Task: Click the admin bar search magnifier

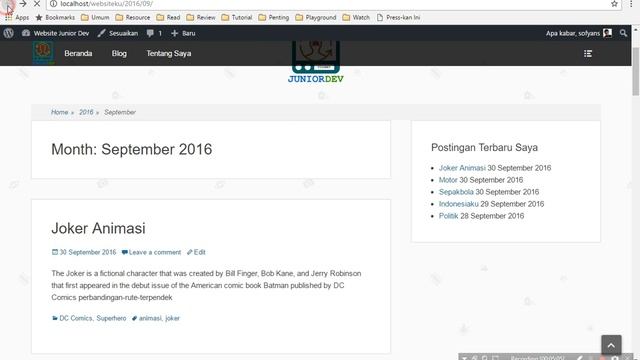Action: 623,33
